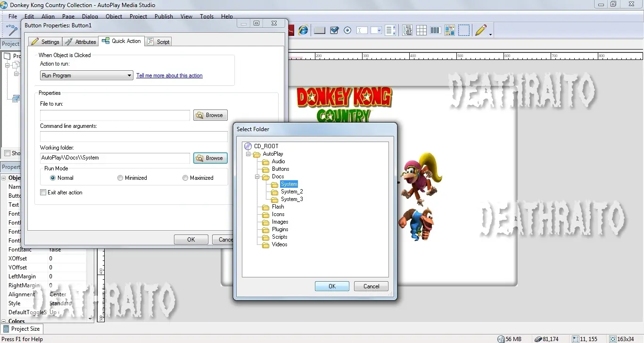Collapse first node in Project tree
Image resolution: width=644 pixels, height=343 pixels.
click(8, 65)
